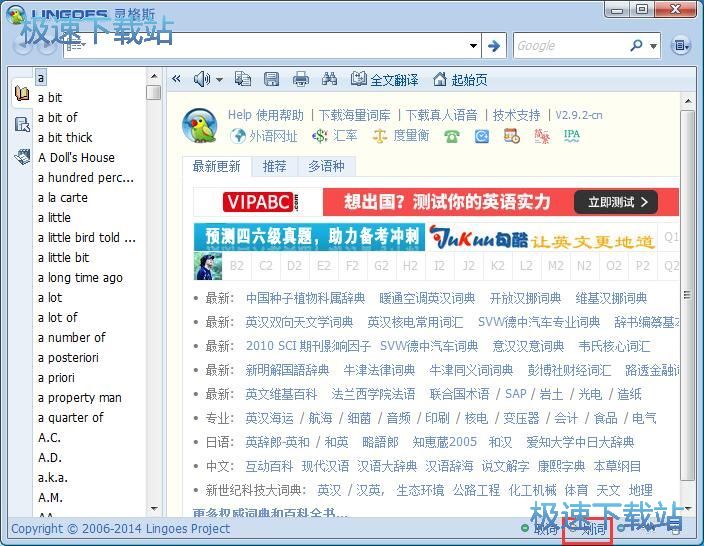
Task: Open 汉语大辞典 link
Action: point(387,466)
